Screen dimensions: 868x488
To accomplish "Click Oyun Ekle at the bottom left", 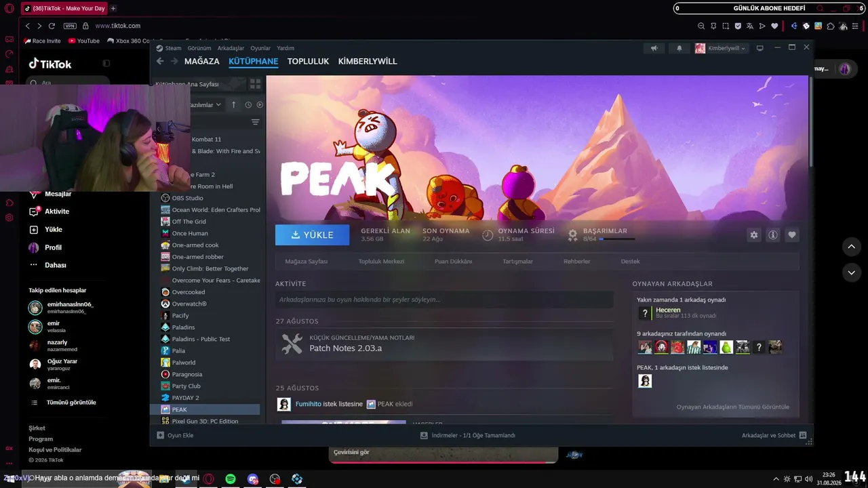I will 175,435.
